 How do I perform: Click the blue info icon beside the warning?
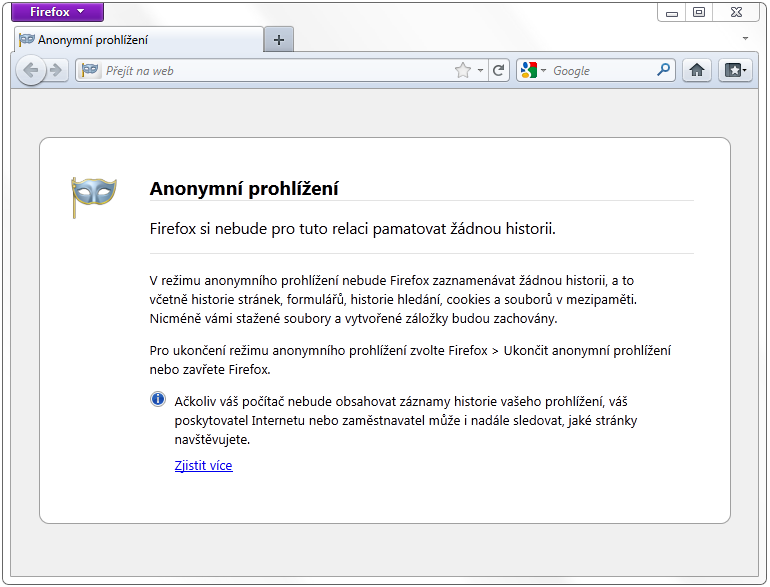158,399
